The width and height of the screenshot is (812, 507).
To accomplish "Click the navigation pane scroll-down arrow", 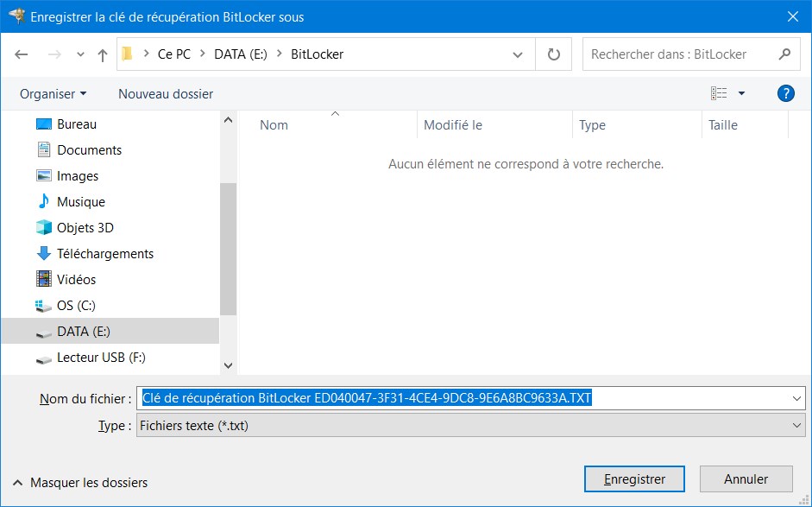I will (228, 365).
